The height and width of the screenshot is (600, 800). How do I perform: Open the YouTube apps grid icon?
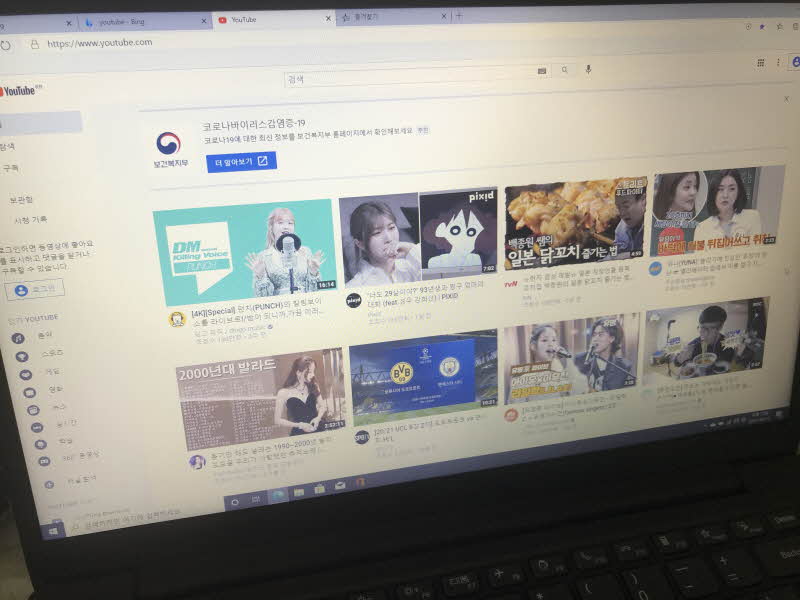pyautogui.click(x=760, y=63)
